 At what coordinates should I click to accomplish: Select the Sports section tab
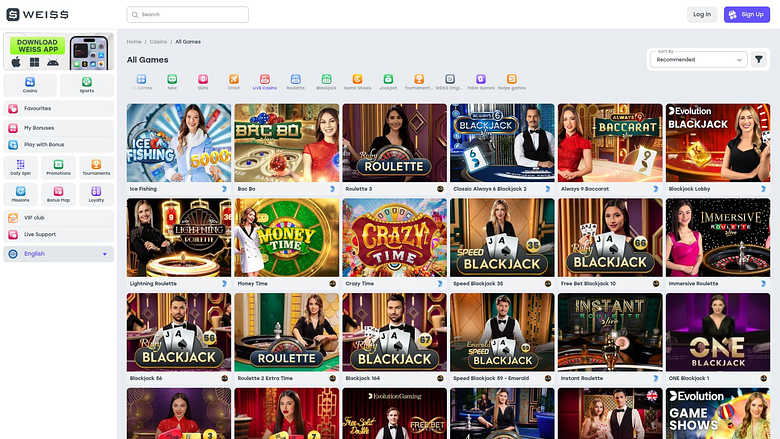point(87,85)
